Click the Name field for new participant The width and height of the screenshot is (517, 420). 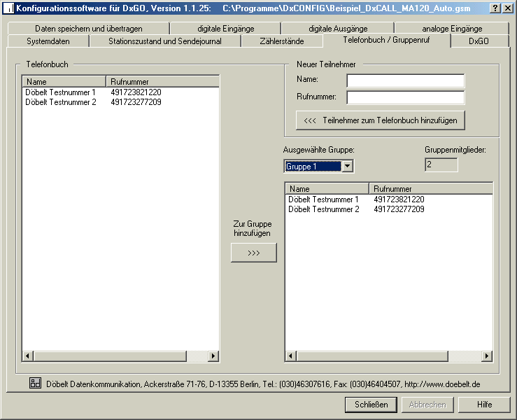pos(406,80)
